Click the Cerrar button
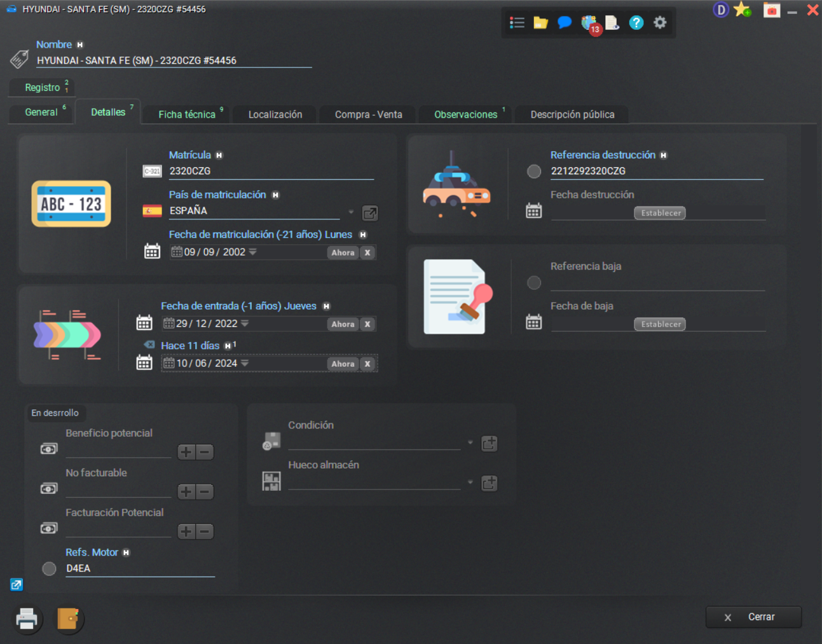Viewport: 822px width, 644px height. [753, 617]
